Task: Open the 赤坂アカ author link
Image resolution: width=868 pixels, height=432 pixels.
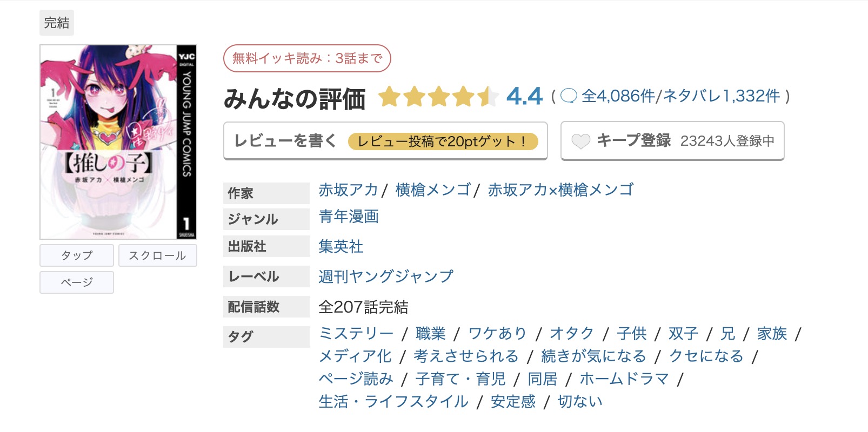Action: point(348,190)
